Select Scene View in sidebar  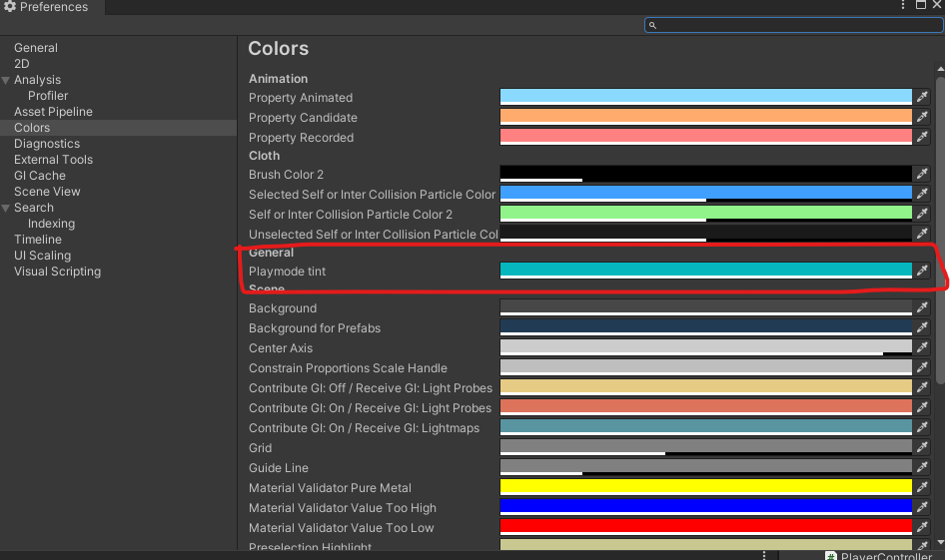click(x=47, y=192)
